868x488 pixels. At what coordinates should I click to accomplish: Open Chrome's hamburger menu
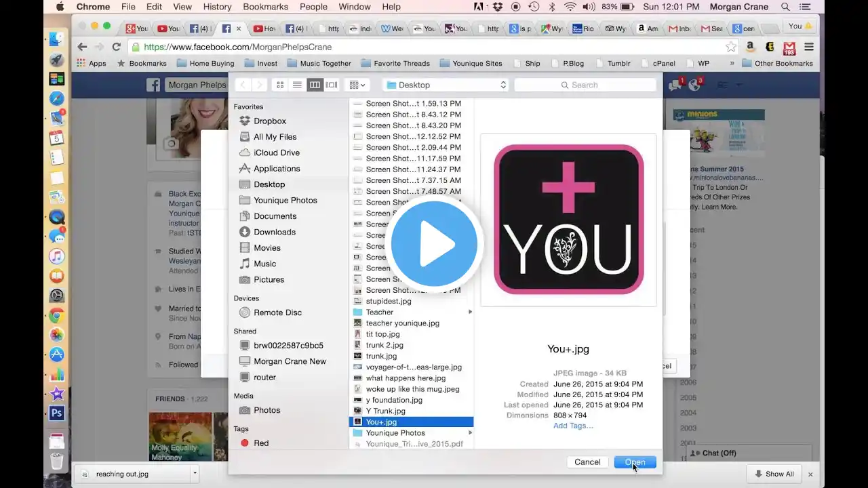pyautogui.click(x=809, y=47)
